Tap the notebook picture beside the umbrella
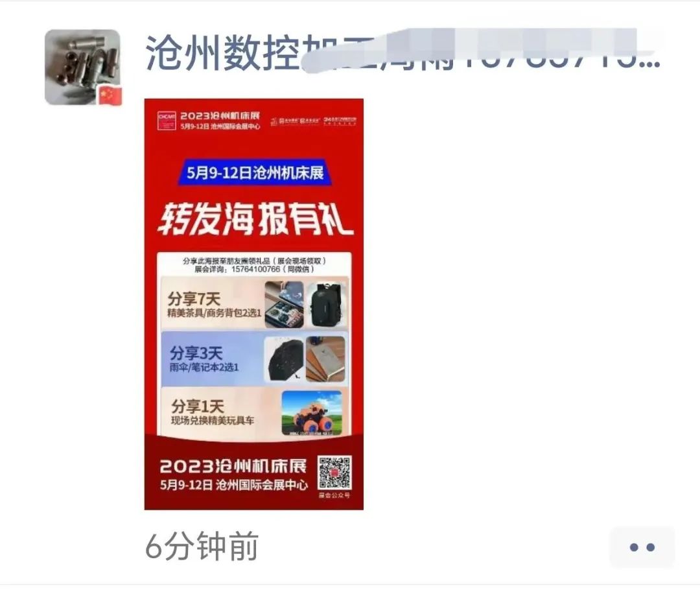Screen dimensions: 700x599 (x=325, y=360)
